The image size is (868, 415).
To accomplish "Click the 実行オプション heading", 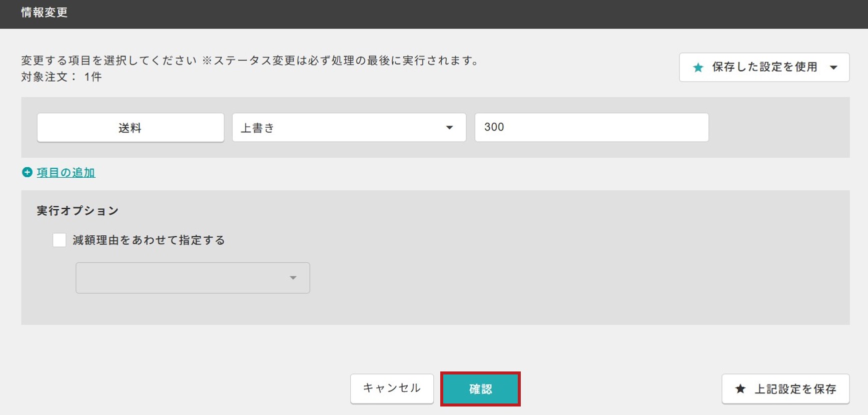I will pyautogui.click(x=78, y=211).
